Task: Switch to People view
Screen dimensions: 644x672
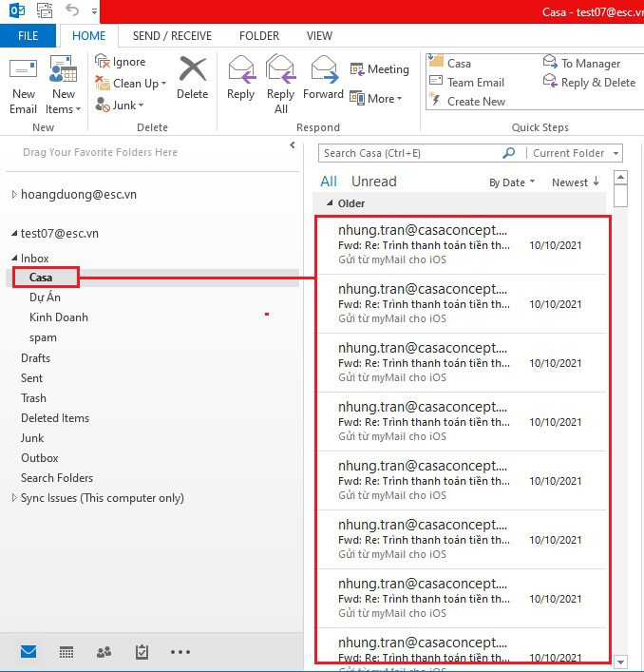Action: pos(104,652)
